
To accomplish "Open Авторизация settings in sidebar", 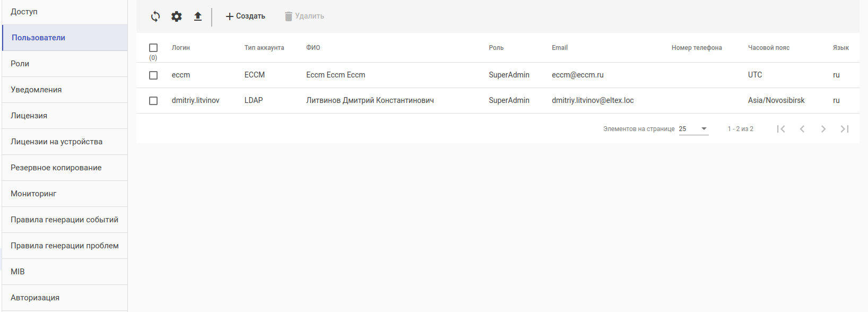I will [x=35, y=298].
